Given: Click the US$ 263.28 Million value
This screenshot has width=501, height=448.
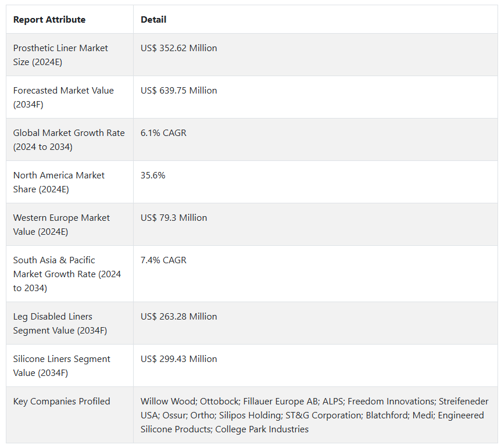Looking at the screenshot, I should pos(179,317).
